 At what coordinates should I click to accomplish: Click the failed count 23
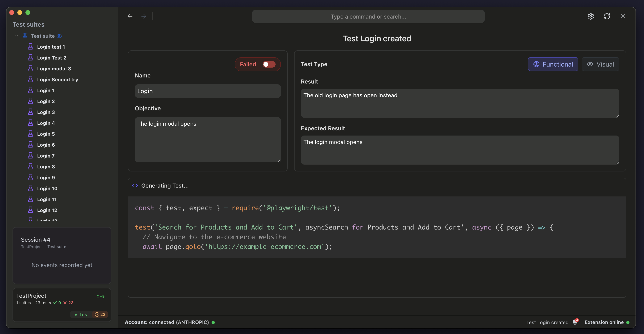[68, 303]
